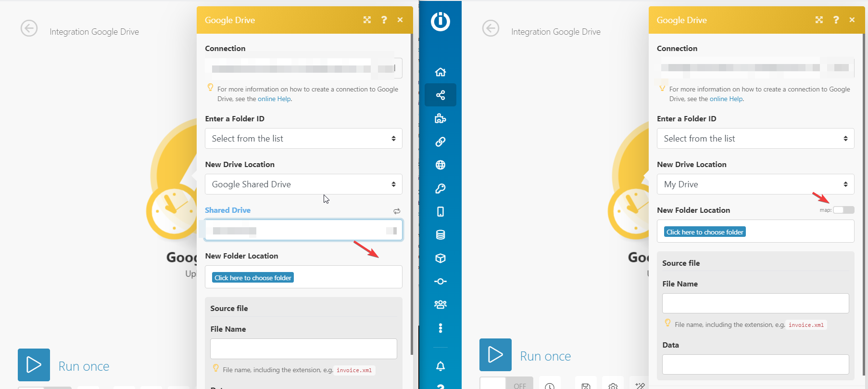Open the Google Shared Drive location dropdown
Screen dimensions: 868x389
pyautogui.click(x=303, y=184)
